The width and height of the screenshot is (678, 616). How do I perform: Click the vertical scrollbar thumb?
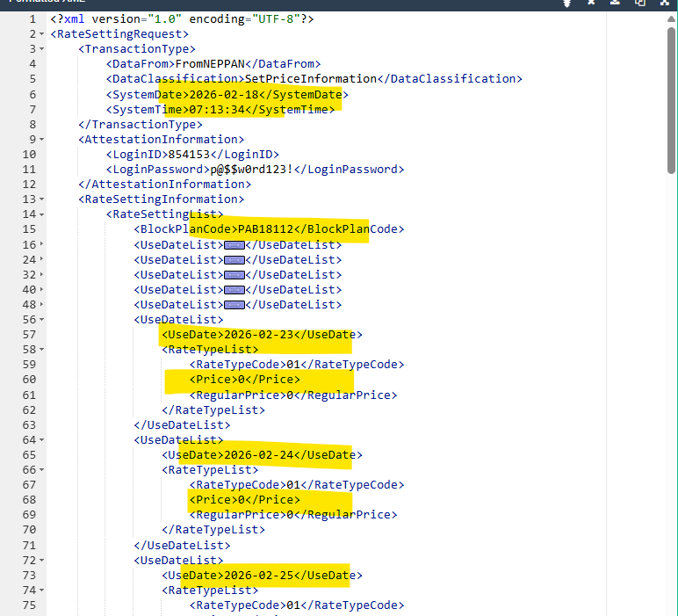coord(671,100)
